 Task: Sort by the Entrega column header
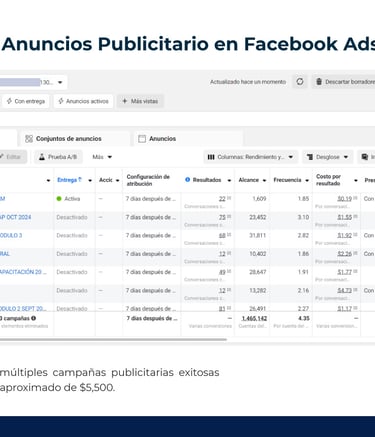(x=69, y=180)
